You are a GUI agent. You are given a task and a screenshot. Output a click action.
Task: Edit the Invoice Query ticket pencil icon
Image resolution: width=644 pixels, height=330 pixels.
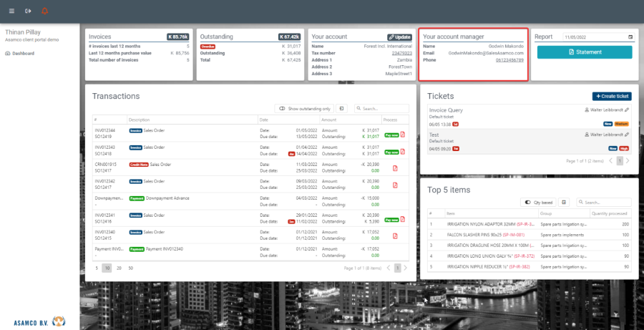click(x=628, y=110)
